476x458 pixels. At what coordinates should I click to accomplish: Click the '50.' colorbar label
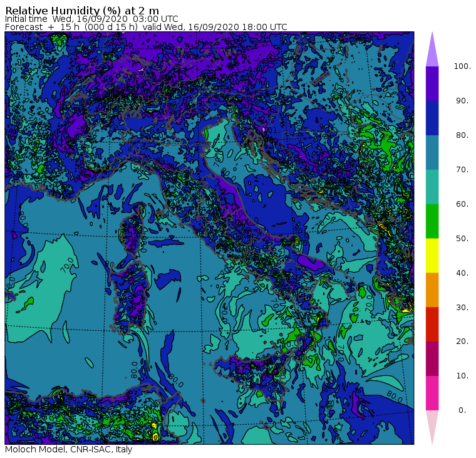tap(462, 239)
